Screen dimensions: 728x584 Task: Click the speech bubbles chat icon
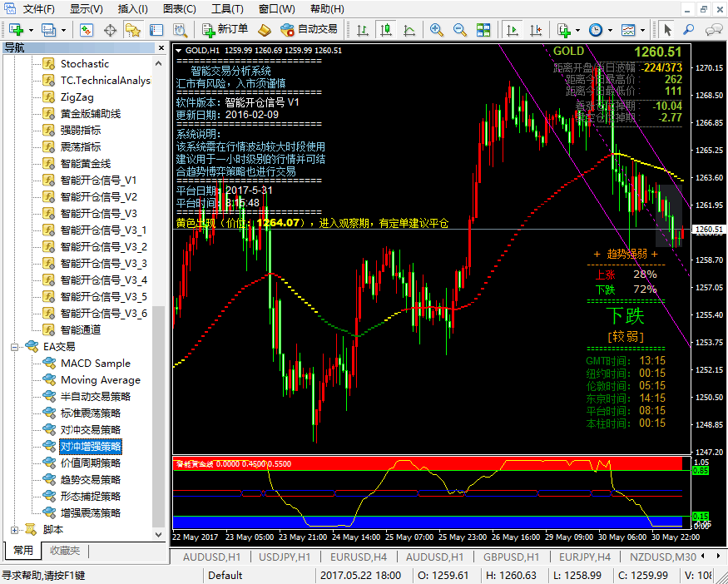pyautogui.click(x=713, y=30)
